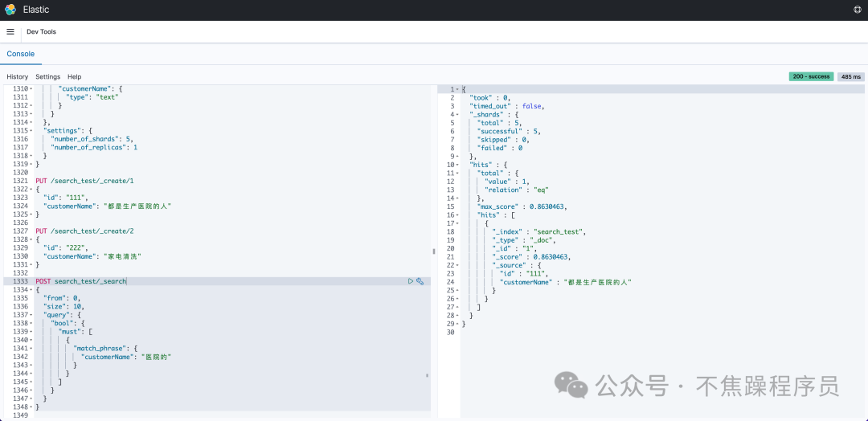Collapse the request body at line 1334
The image size is (868, 421).
click(x=31, y=290)
